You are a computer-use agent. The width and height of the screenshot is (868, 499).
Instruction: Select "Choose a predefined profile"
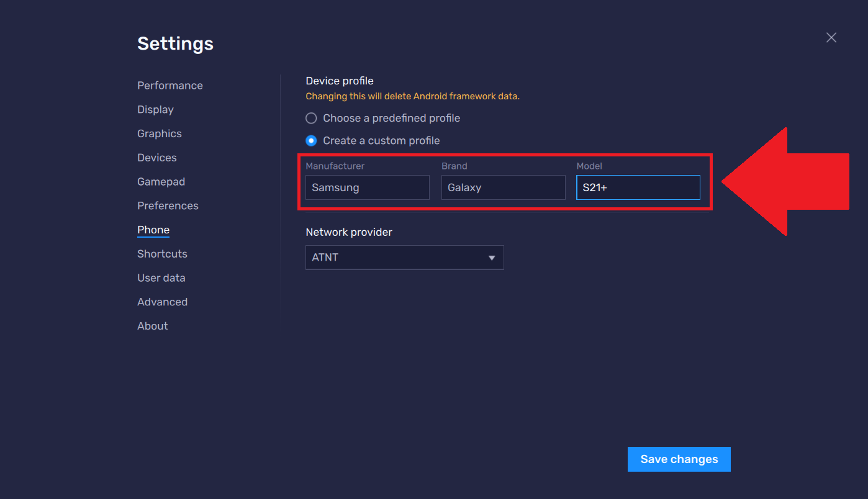310,118
